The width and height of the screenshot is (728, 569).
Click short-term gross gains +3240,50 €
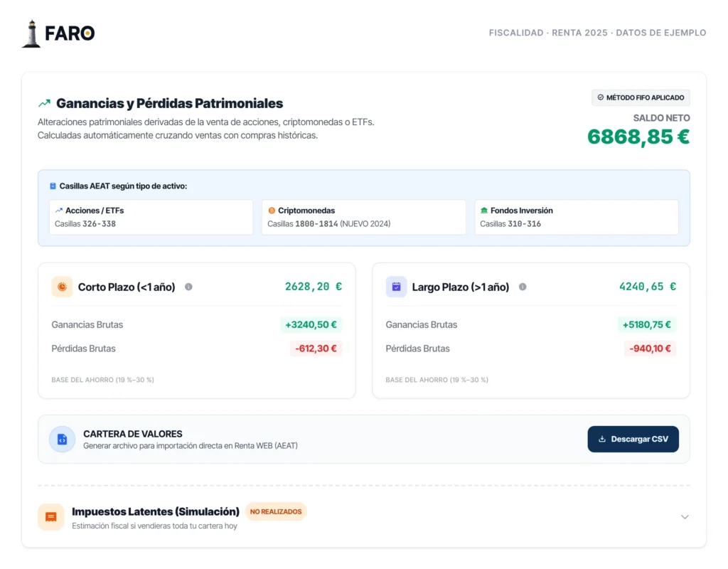coord(311,324)
